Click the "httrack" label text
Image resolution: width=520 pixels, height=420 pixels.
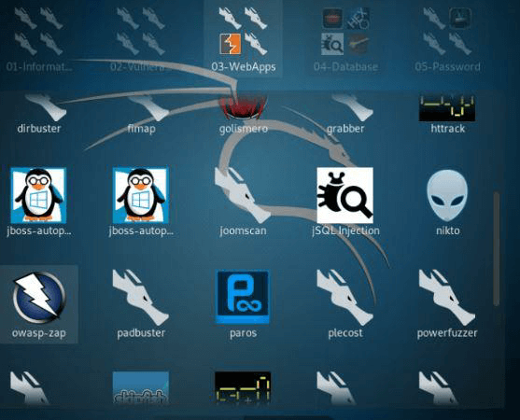pos(447,128)
